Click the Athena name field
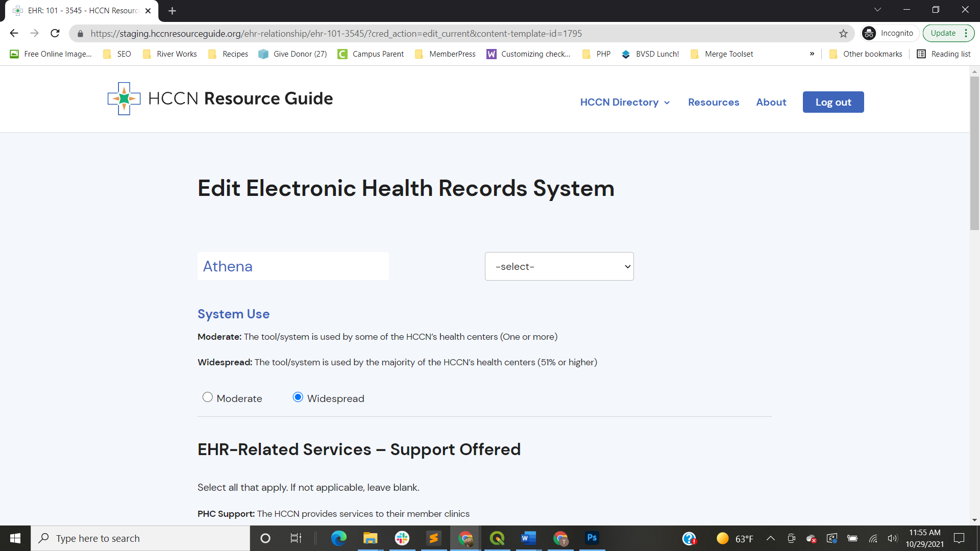Viewport: 980px width, 551px height. (293, 266)
